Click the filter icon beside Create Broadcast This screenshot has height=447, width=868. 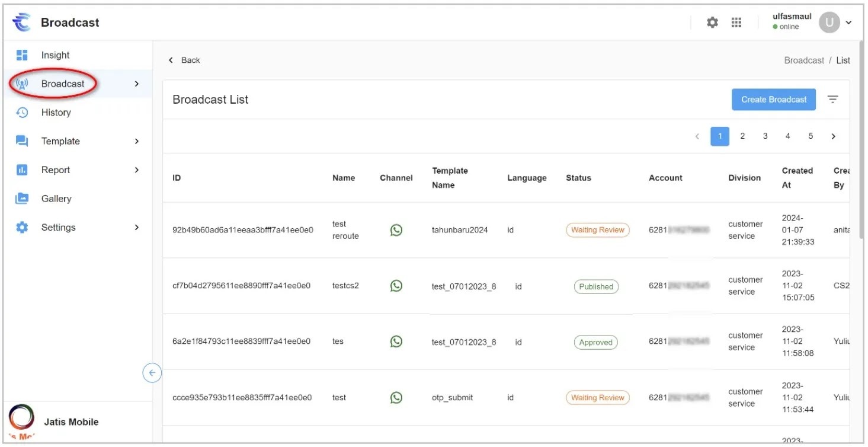833,100
